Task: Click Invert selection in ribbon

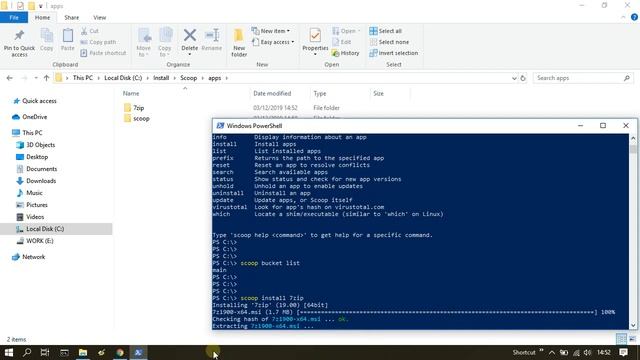Action: (x=393, y=53)
